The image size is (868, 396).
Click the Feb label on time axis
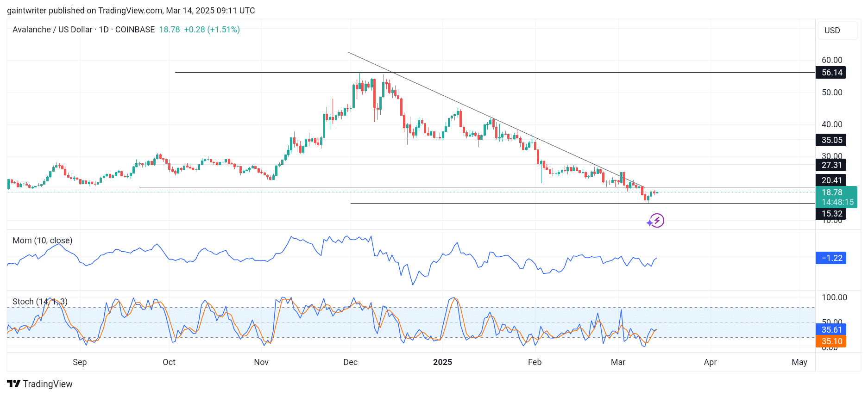(535, 362)
